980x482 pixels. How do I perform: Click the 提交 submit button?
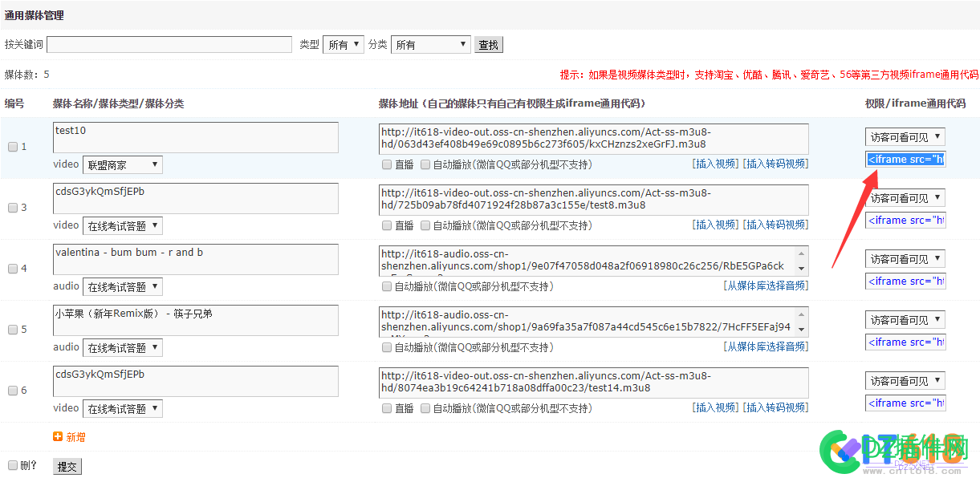(x=67, y=466)
